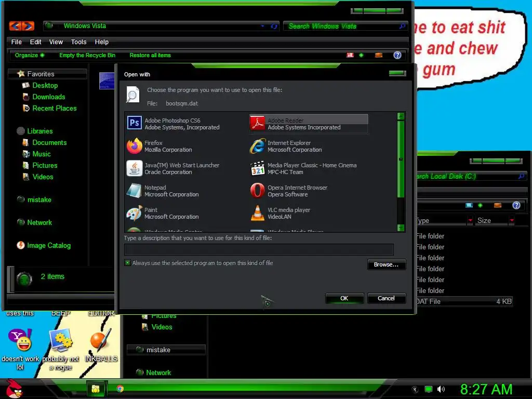Open view options dropdown in Local Disk window
Image resolution: width=532 pixels, height=399 pixels.
click(x=480, y=205)
